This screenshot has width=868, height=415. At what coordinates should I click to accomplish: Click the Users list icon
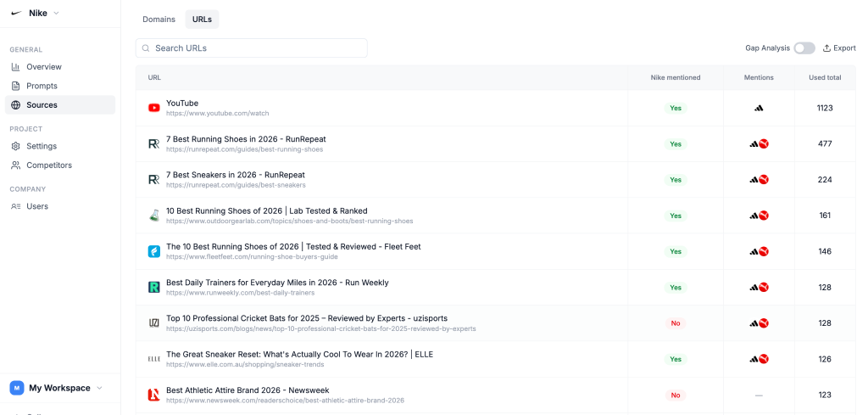(x=15, y=206)
